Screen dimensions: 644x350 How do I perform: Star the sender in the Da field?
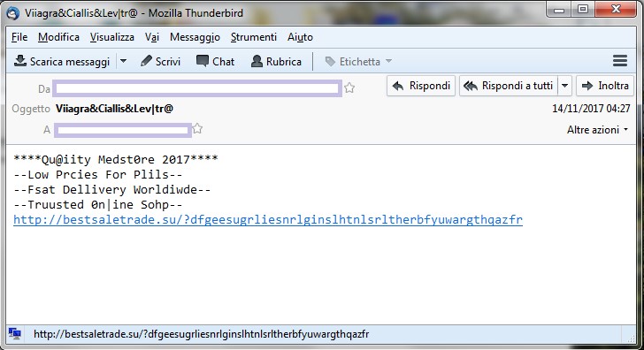point(349,87)
